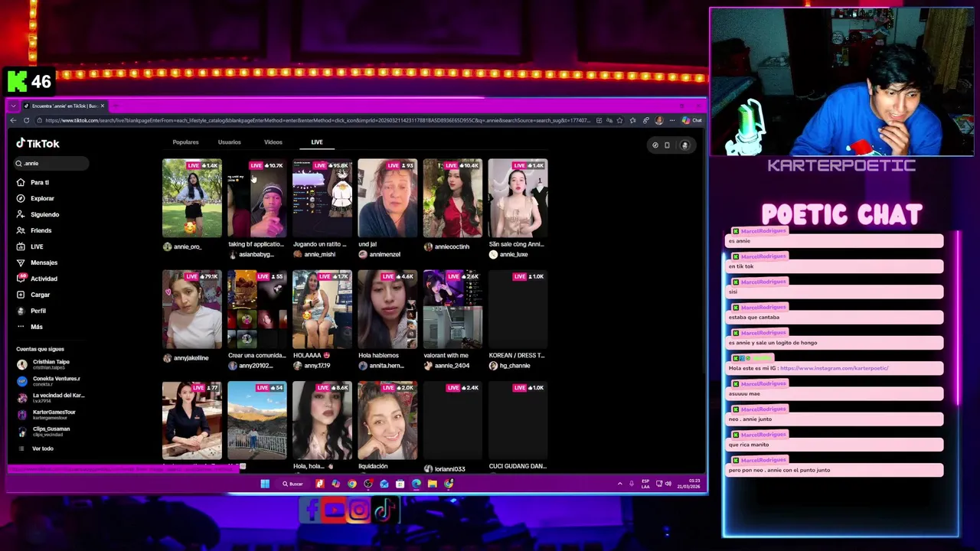Screen dimensions: 980x551
Task: Select the LIVE search tab
Action: (x=316, y=142)
